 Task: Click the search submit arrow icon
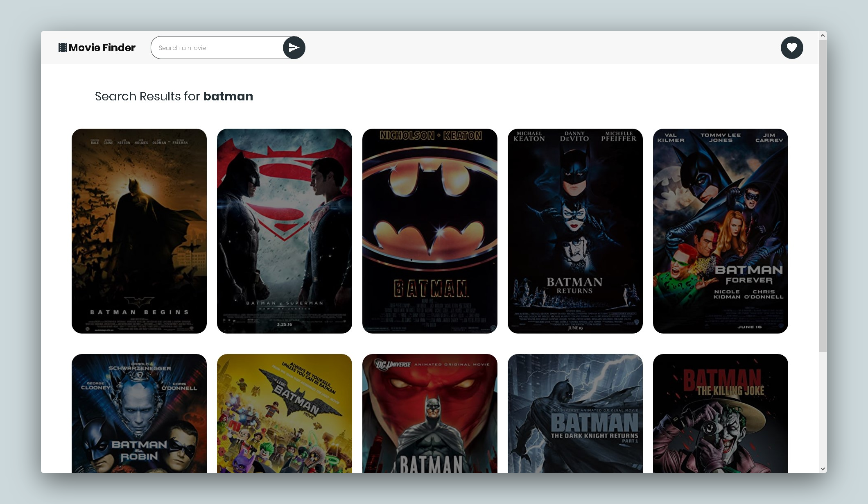pos(294,48)
